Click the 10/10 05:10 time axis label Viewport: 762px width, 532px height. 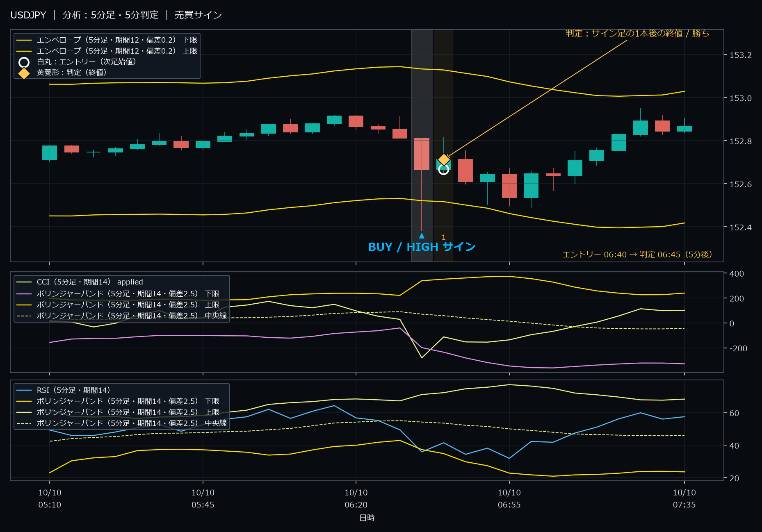click(x=50, y=498)
